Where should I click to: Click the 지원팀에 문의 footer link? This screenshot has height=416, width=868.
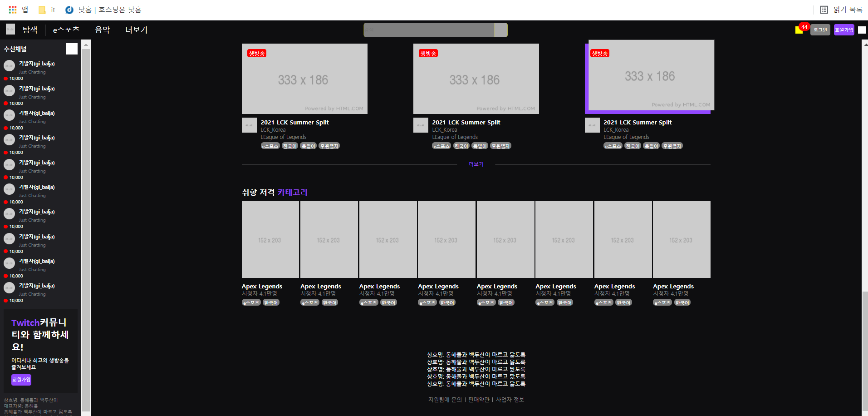[445, 400]
